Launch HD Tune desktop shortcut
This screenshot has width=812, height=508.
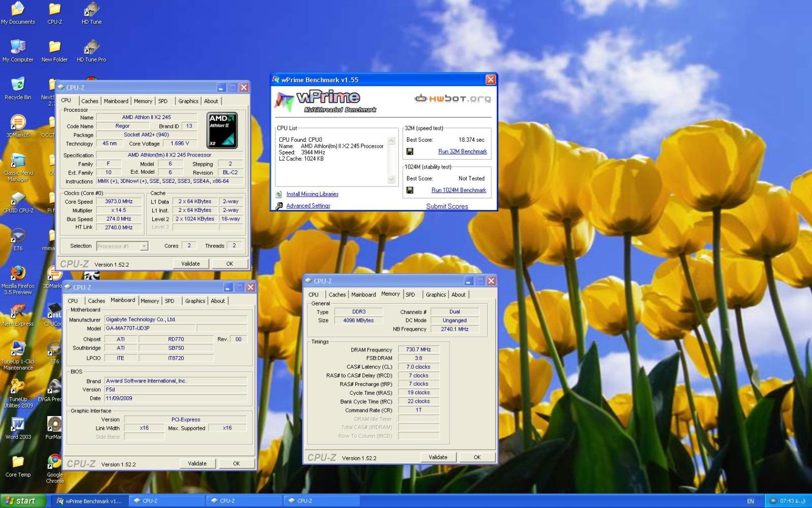[91, 13]
